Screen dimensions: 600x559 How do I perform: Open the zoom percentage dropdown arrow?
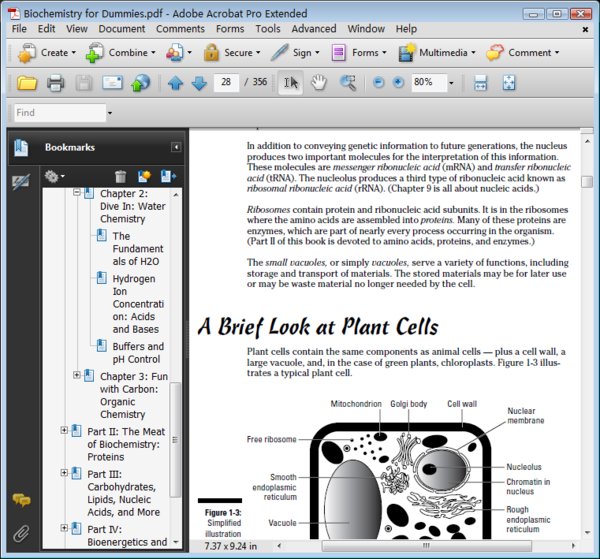click(x=452, y=83)
